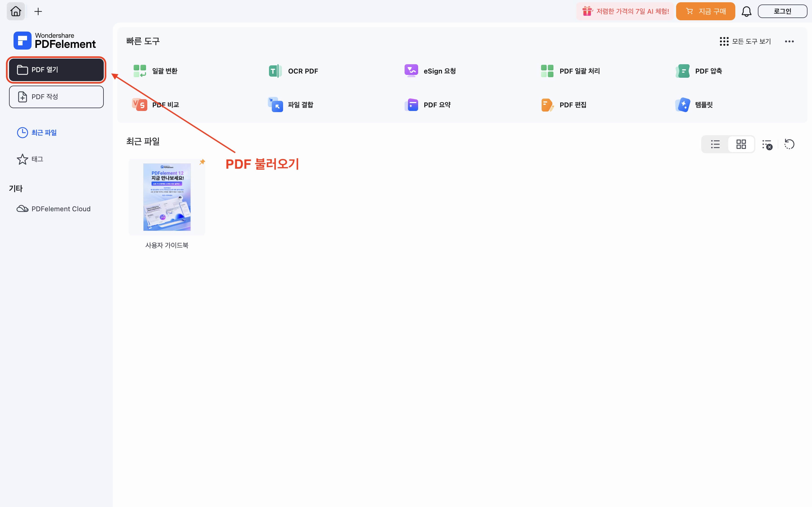This screenshot has height=507, width=812.
Task: Go to 태그 in the sidebar
Action: pos(30,159)
